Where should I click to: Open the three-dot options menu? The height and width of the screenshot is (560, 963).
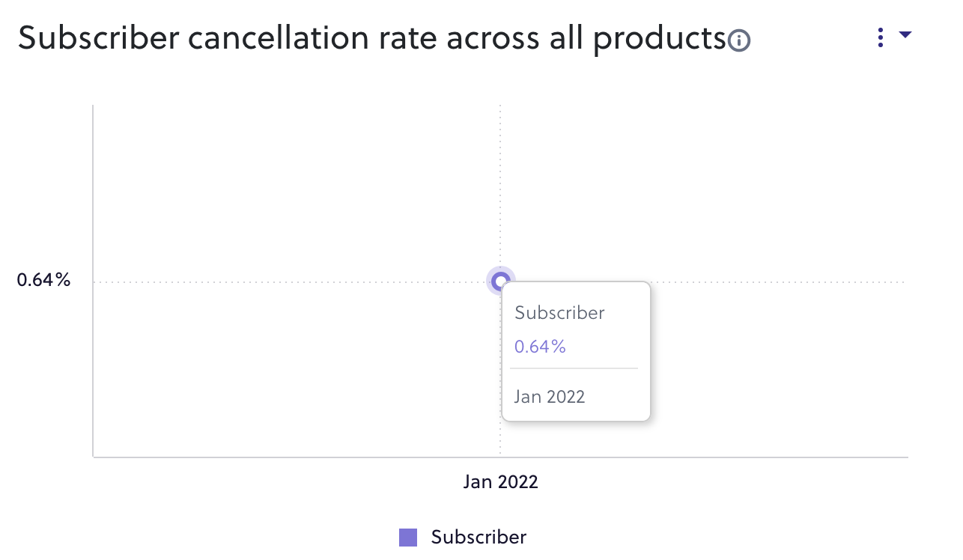[881, 37]
